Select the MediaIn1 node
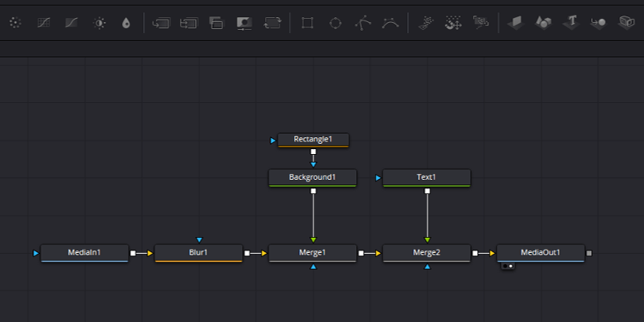This screenshot has width=644, height=322. [x=84, y=253]
